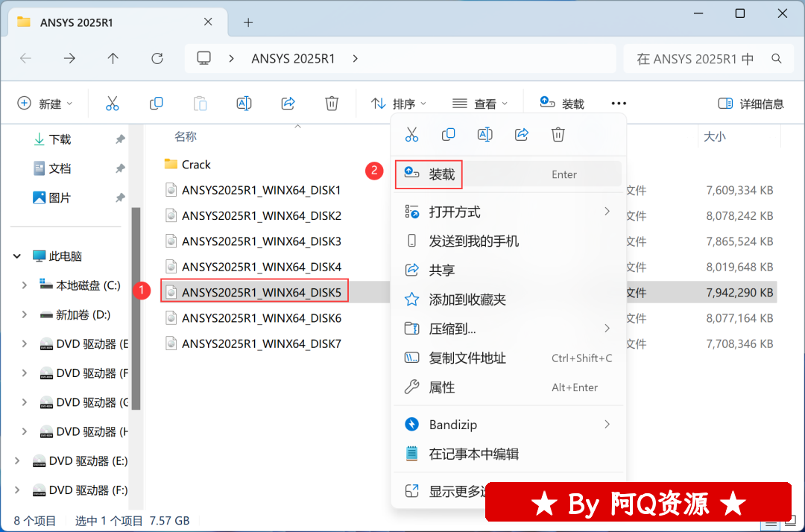
Task: Click the Copy icon in the toolbar
Action: pos(156,104)
